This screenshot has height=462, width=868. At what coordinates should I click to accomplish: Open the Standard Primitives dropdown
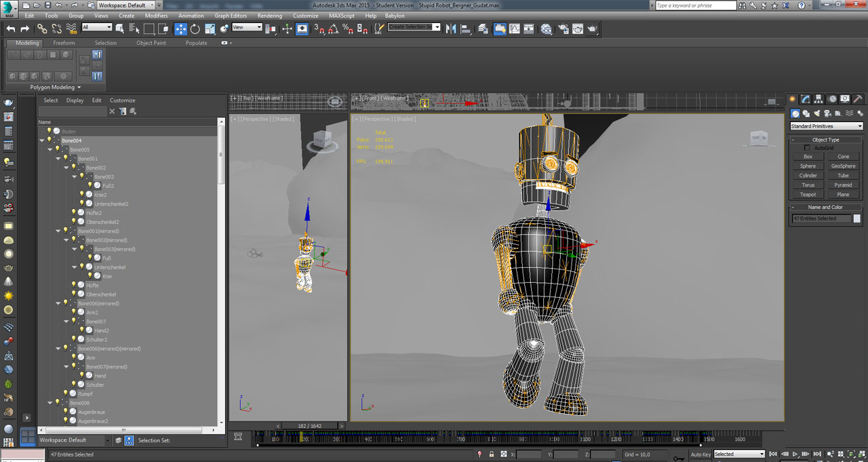point(826,126)
